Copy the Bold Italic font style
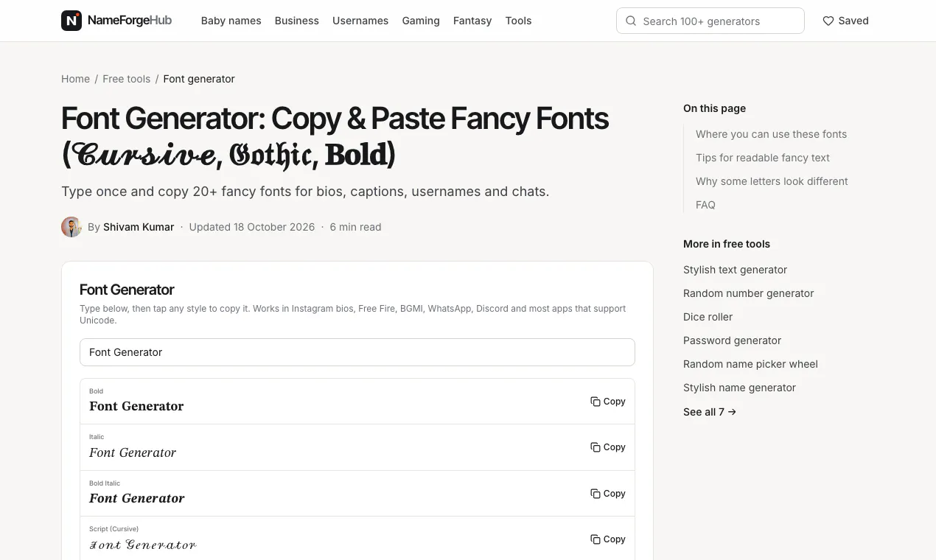Viewport: 936px width, 560px height. pos(608,494)
